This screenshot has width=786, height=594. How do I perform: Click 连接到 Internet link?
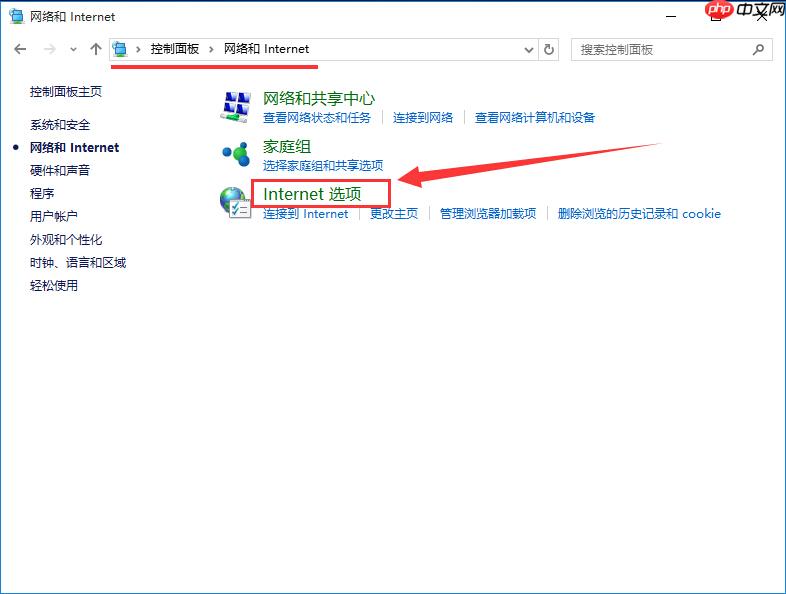(305, 214)
